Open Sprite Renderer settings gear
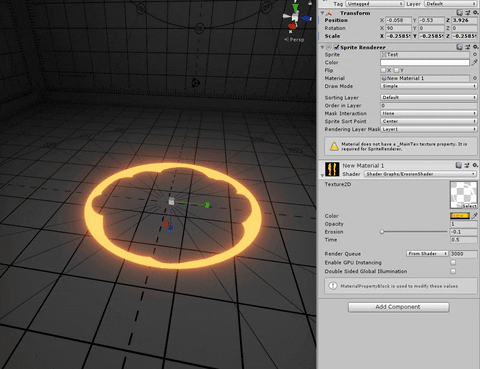 pyautogui.click(x=476, y=47)
